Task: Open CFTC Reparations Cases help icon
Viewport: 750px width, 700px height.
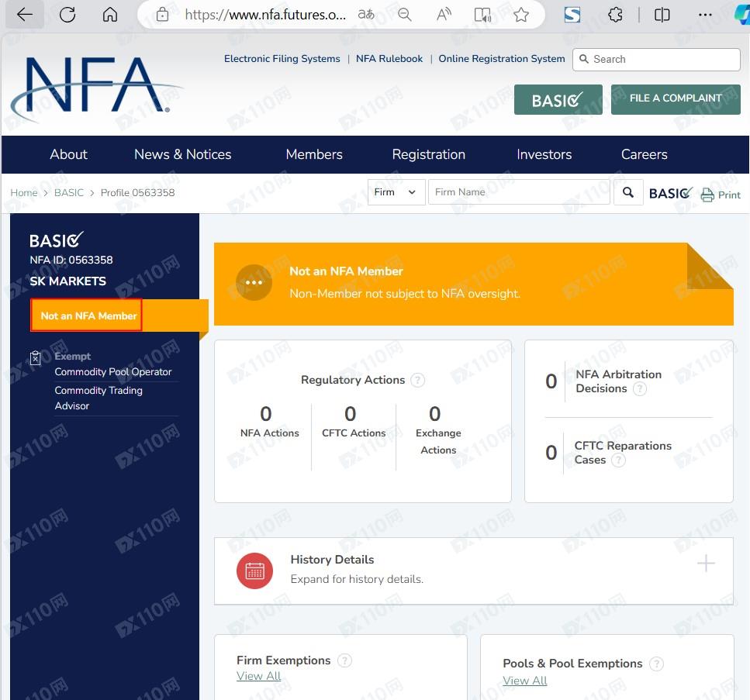Action: coord(618,460)
